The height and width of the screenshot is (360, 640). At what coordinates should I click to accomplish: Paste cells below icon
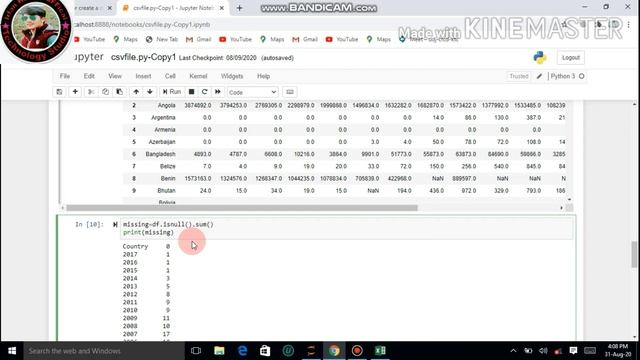[120, 92]
